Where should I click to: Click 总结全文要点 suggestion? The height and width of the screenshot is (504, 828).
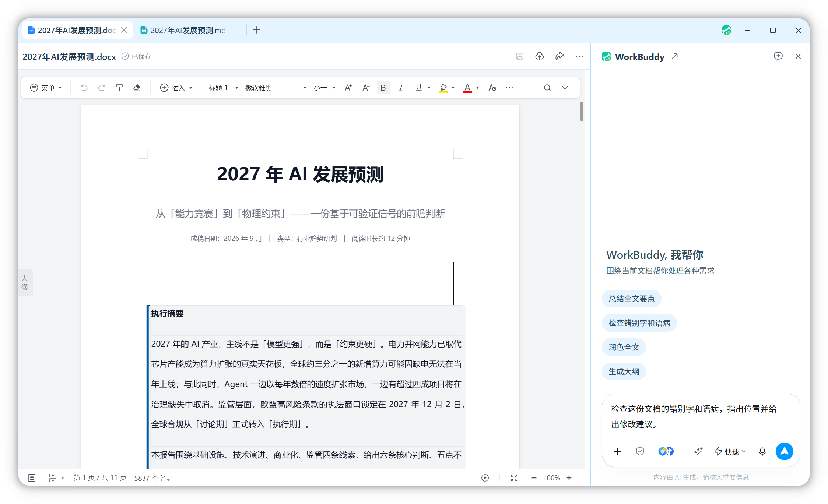coord(631,299)
